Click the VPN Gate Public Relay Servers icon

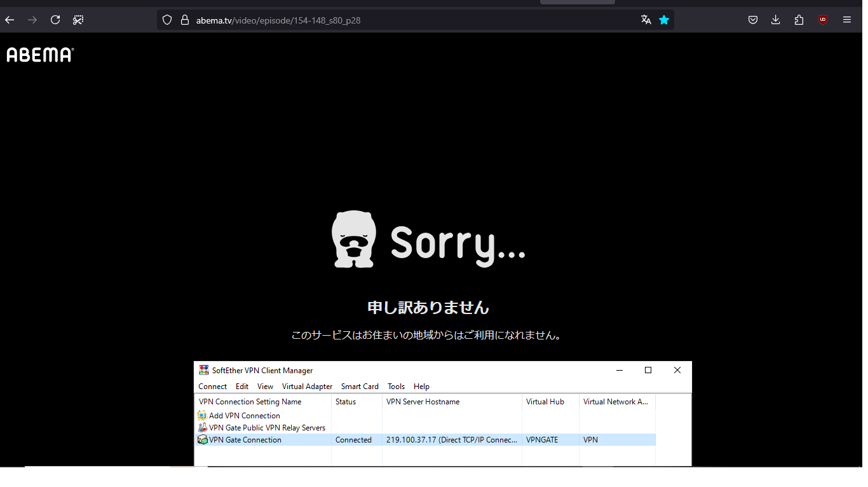(202, 428)
